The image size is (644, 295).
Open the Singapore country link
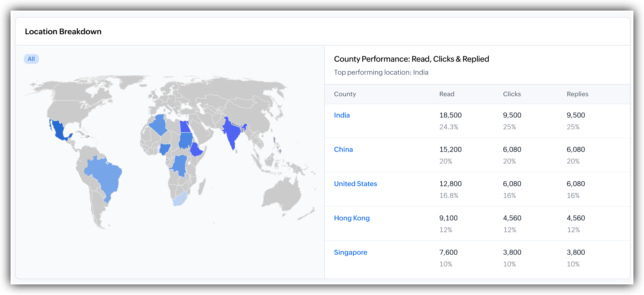[x=351, y=252]
